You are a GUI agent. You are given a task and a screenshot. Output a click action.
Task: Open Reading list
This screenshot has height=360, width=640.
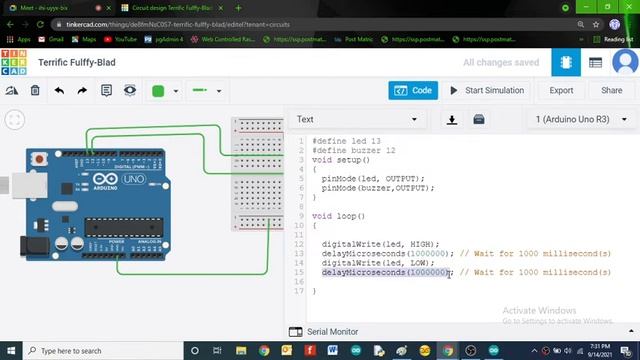pyautogui.click(x=613, y=40)
